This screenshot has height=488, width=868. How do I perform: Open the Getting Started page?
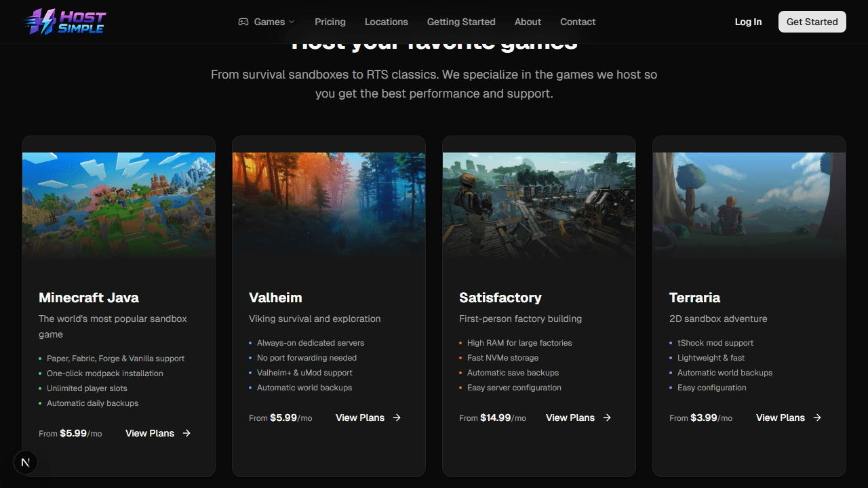coord(461,22)
